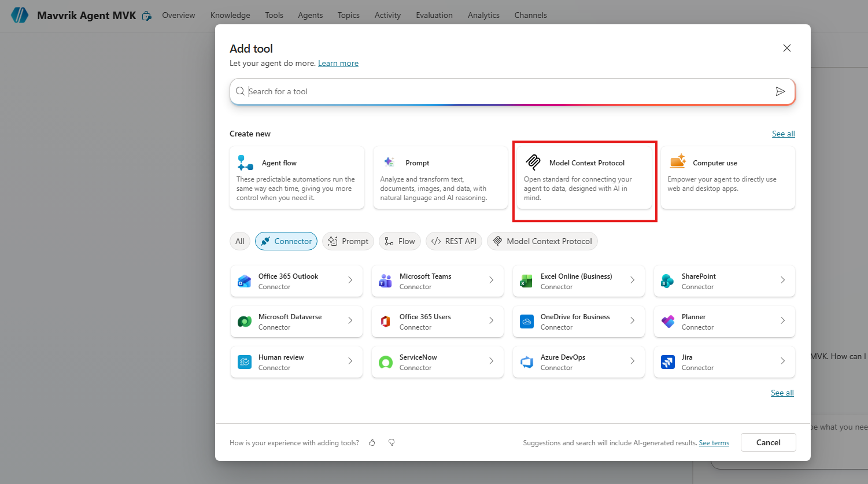
Task: Click the Human review icon
Action: point(245,363)
